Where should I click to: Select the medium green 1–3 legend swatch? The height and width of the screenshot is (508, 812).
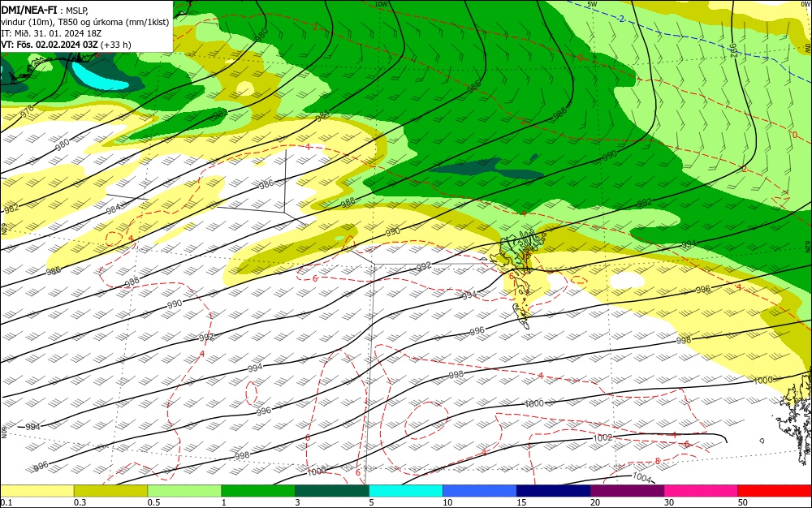[258, 491]
